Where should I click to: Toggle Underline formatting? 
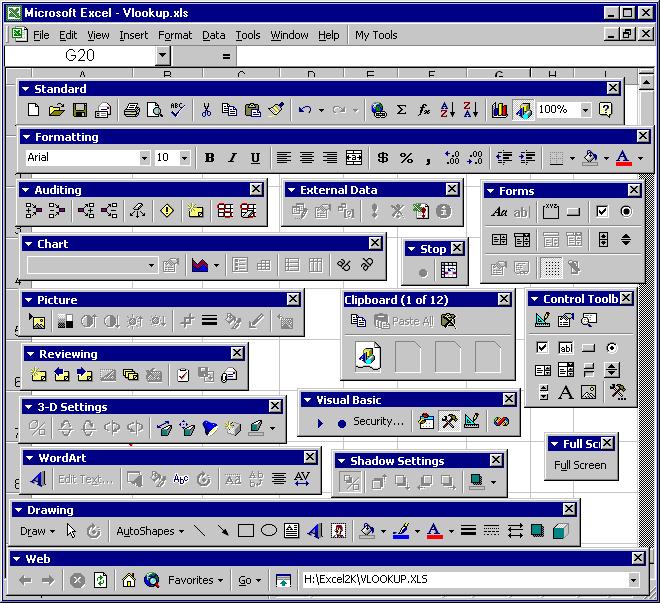point(255,158)
